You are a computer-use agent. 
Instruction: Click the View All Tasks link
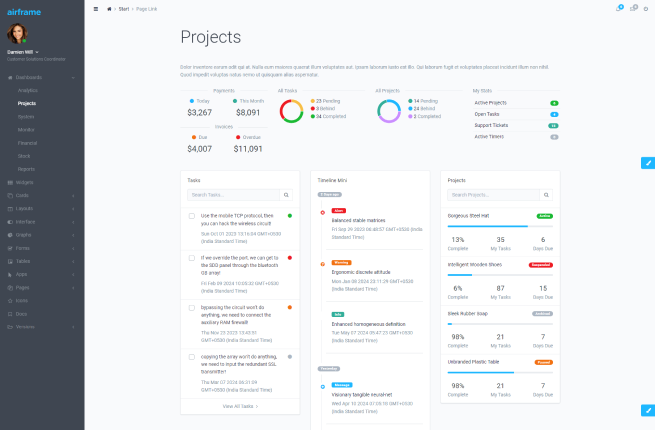click(240, 406)
